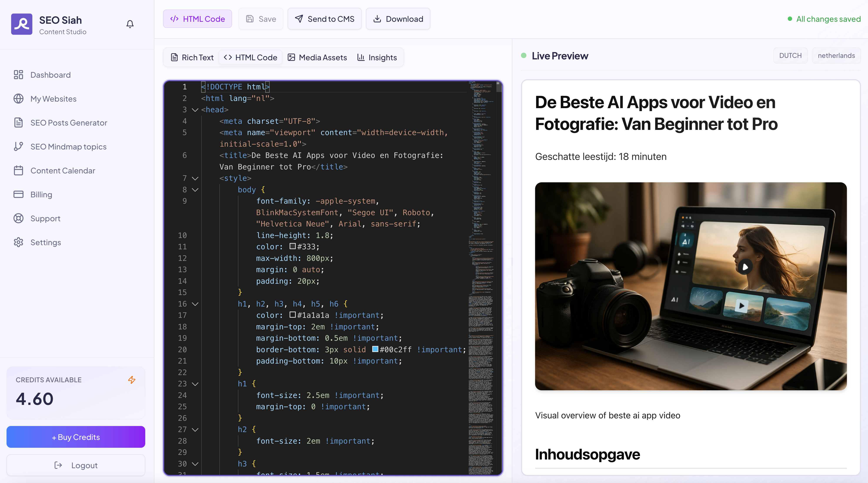Open Settings gear in sidebar
868x483 pixels.
[x=18, y=242]
